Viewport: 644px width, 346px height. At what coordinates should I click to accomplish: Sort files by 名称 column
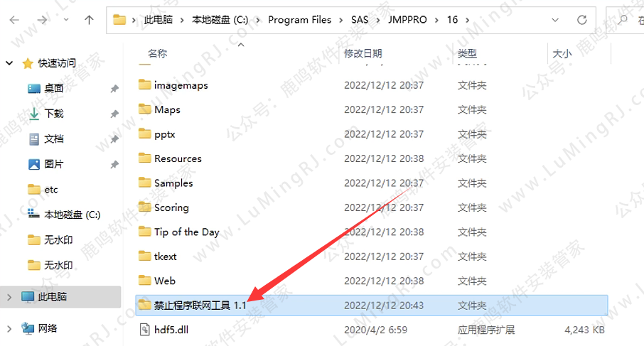click(157, 53)
